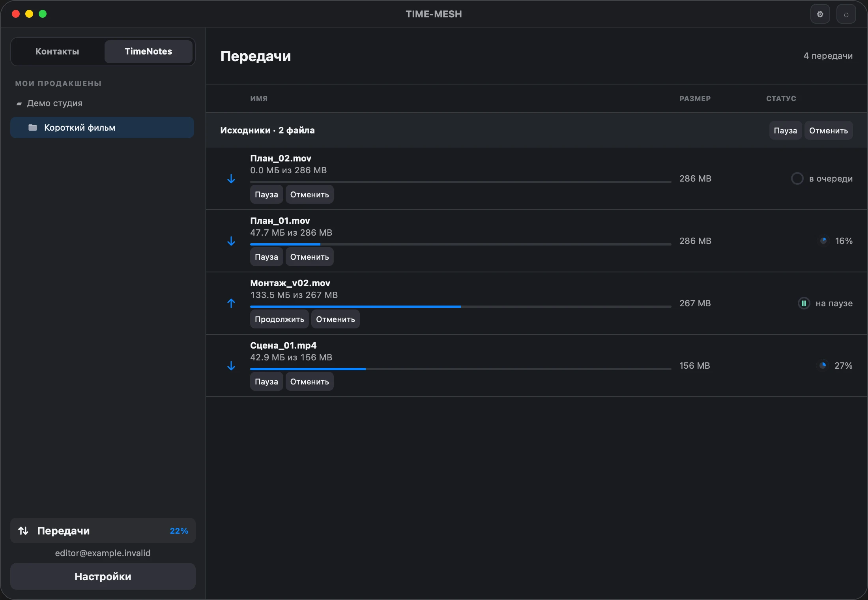Cancel the План_02.mov transfer
This screenshot has width=868, height=600.
[309, 195]
